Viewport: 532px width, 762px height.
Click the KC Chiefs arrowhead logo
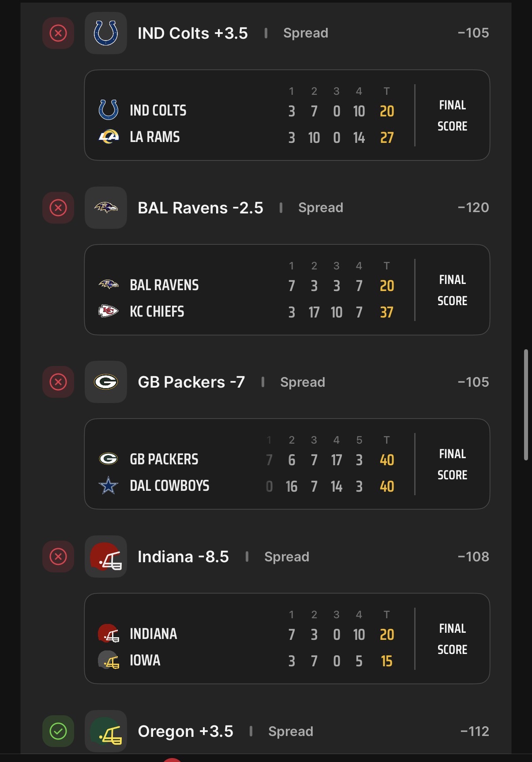click(109, 311)
